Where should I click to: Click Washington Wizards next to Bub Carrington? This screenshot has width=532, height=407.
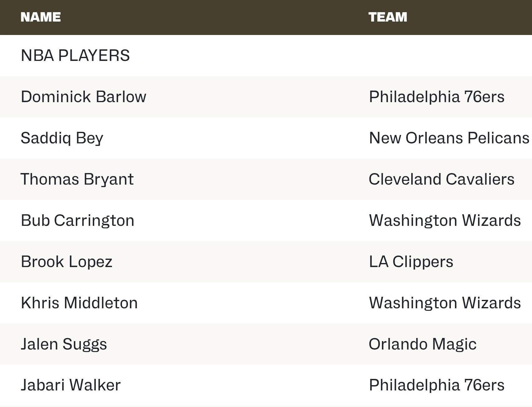click(445, 221)
